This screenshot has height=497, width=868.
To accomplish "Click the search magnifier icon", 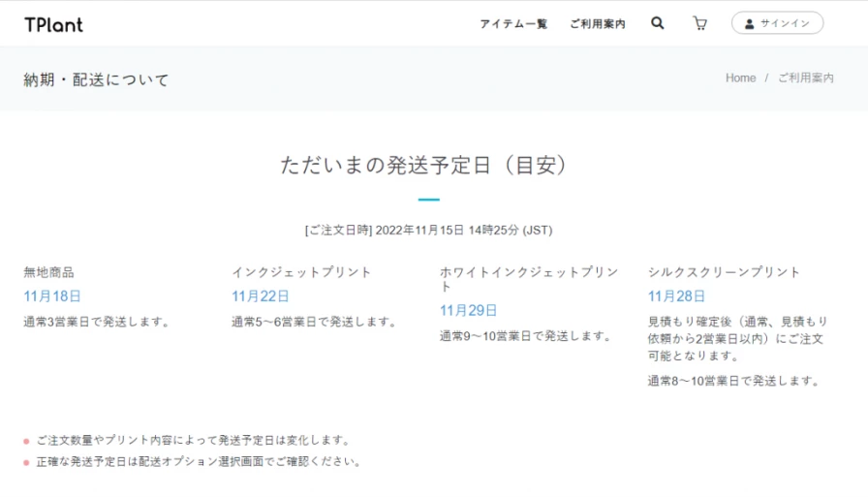I will pos(658,23).
